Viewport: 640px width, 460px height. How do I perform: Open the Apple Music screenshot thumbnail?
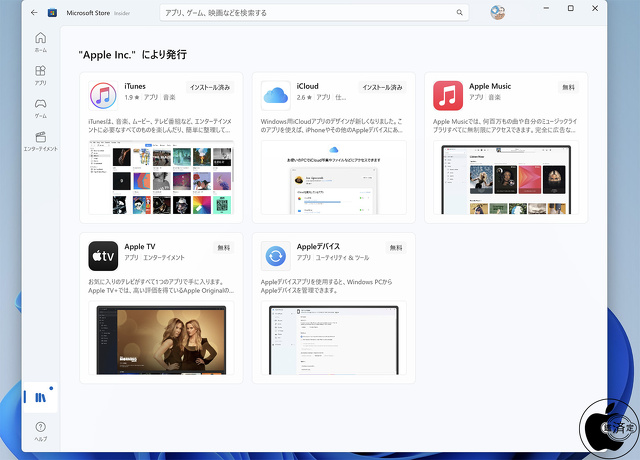pos(506,177)
